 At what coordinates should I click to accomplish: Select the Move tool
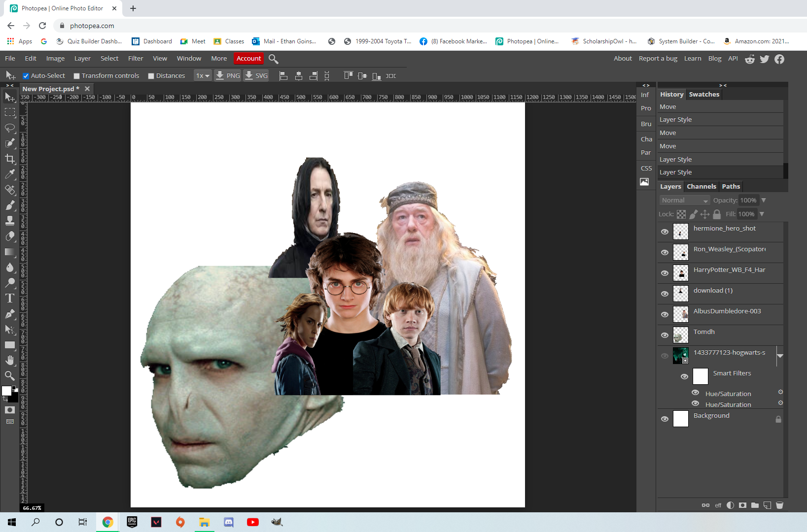click(x=10, y=97)
